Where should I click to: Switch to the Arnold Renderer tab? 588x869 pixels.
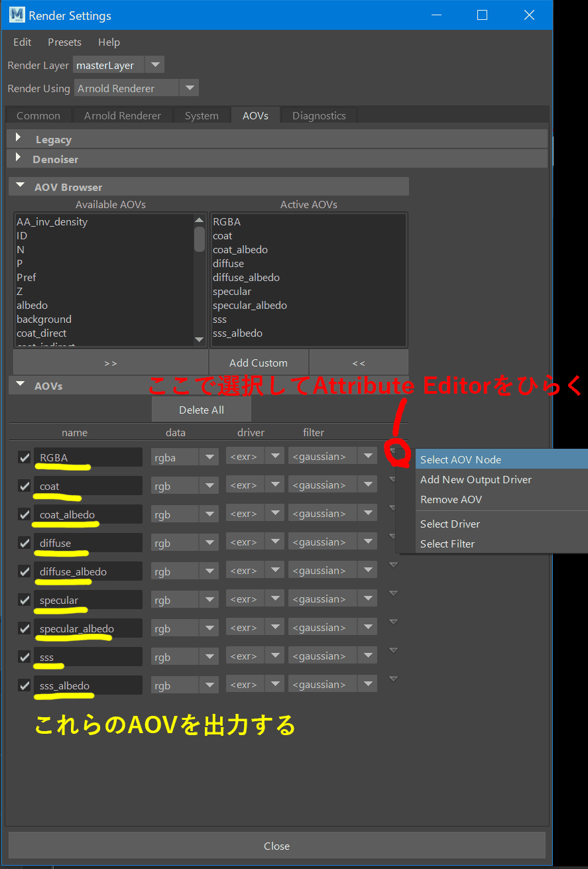(x=123, y=115)
